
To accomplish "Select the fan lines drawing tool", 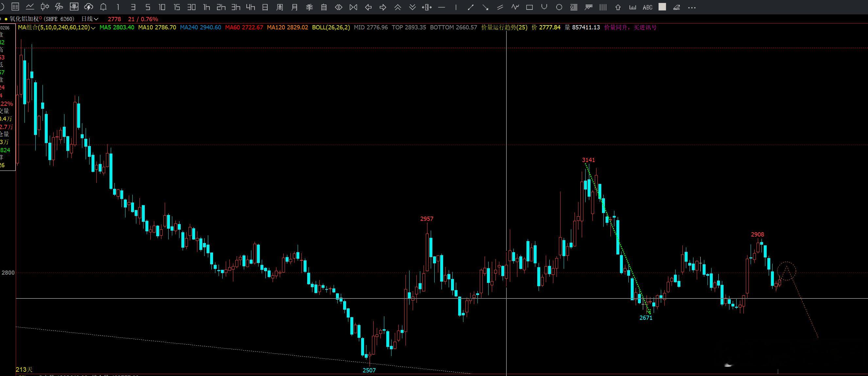I will (589, 7).
